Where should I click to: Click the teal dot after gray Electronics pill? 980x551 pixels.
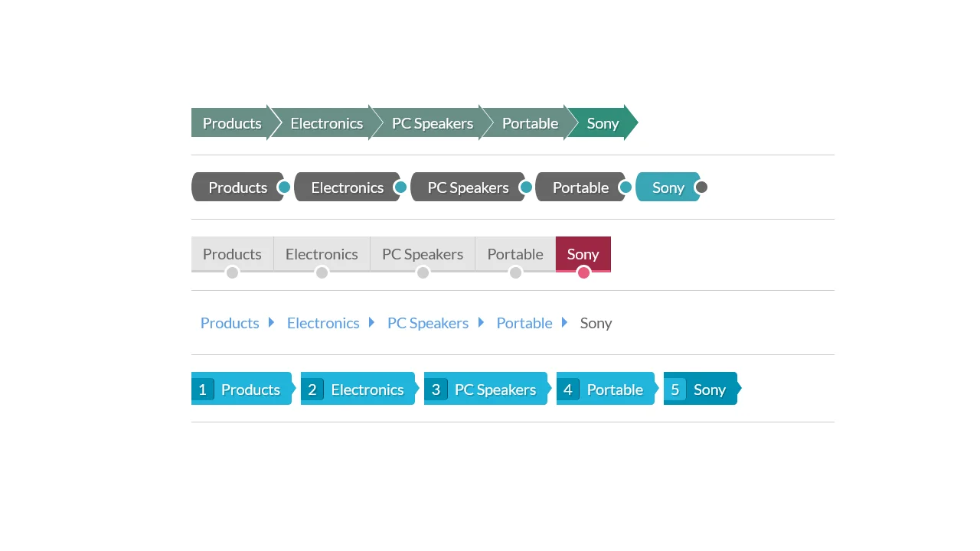coord(400,187)
